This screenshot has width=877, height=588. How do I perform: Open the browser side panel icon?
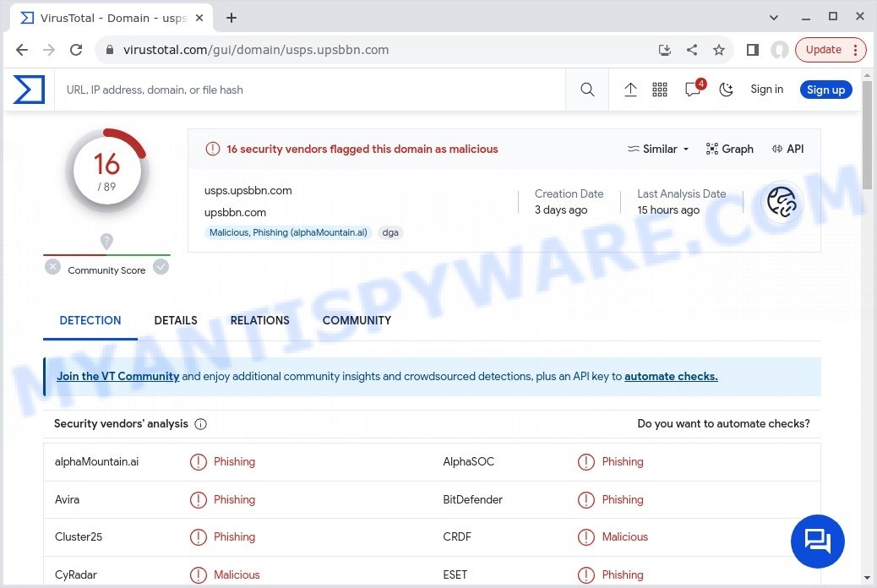pos(752,50)
